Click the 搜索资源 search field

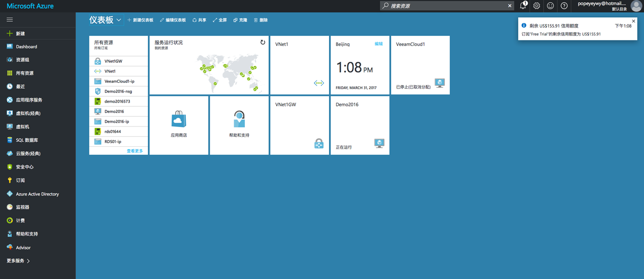click(x=443, y=6)
